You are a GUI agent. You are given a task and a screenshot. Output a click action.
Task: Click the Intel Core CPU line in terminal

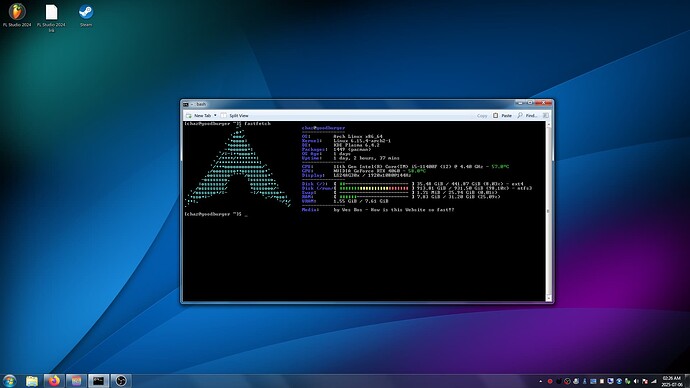coord(405,166)
